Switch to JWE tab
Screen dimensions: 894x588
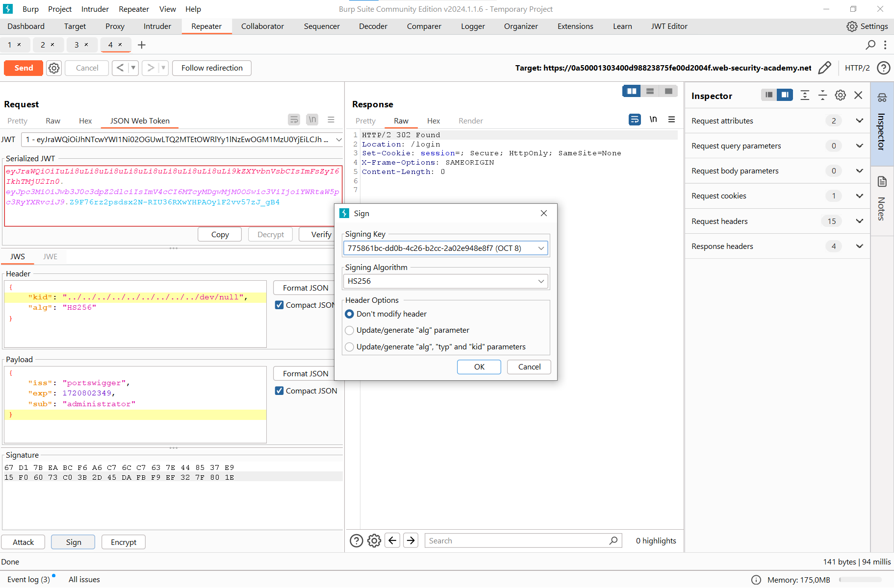coord(50,256)
